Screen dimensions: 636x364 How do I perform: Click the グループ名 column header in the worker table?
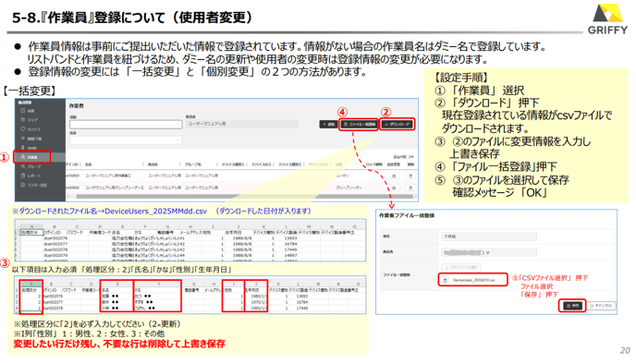(x=193, y=164)
